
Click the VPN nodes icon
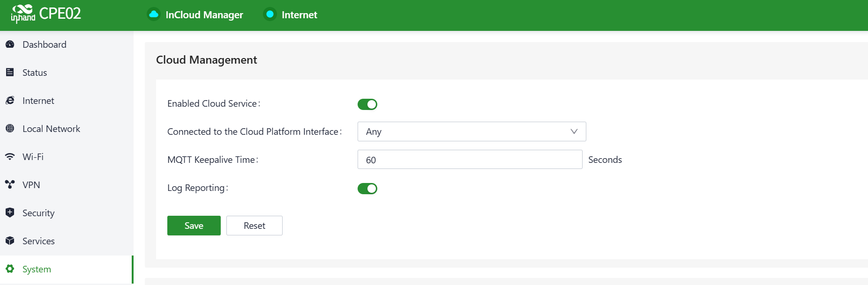tap(10, 185)
